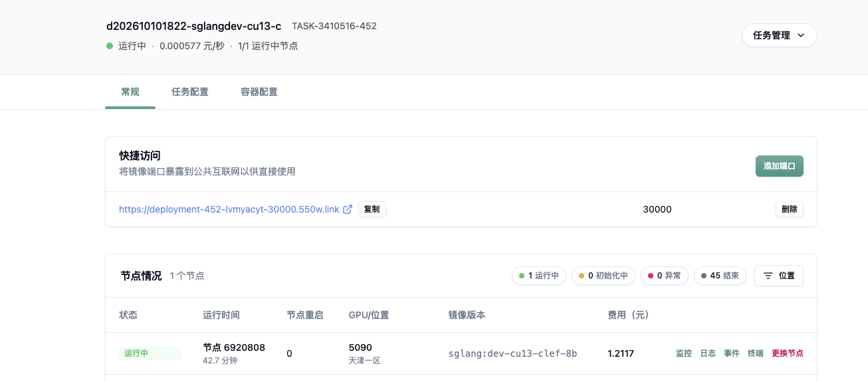Viewport: 868px width, 382px height.
Task: Expand the 任务管理 dropdown
Action: click(x=779, y=35)
